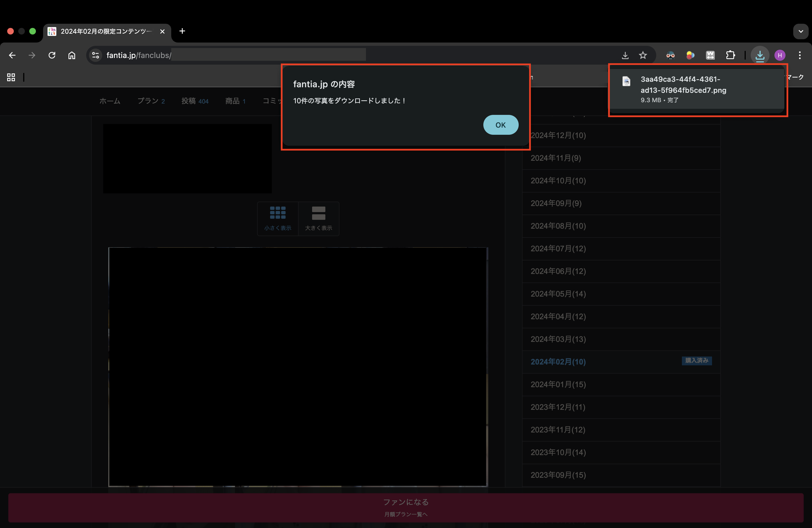
Task: Open the Chrome three-dot menu
Action: coord(799,55)
